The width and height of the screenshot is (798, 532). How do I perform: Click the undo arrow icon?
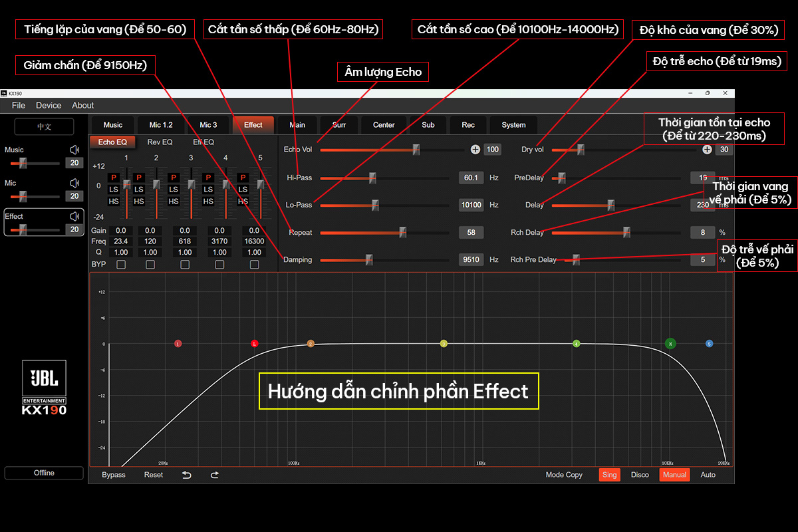pyautogui.click(x=187, y=475)
